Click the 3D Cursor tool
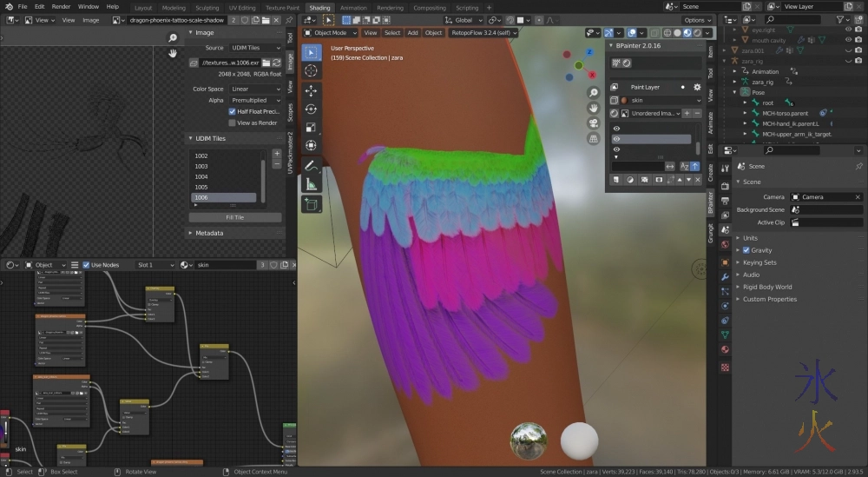This screenshot has width=868, height=477. 312,70
